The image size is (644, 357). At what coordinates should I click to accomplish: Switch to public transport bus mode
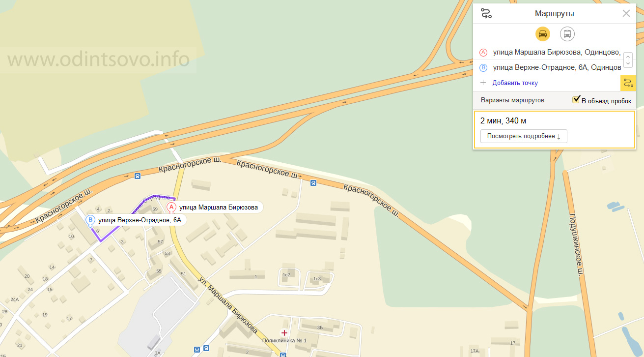(567, 34)
